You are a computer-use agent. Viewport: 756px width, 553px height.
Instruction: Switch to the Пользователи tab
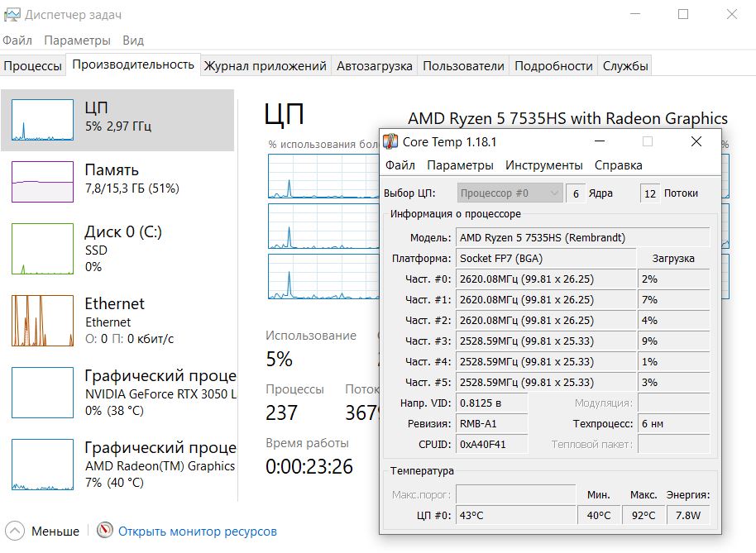coord(463,66)
